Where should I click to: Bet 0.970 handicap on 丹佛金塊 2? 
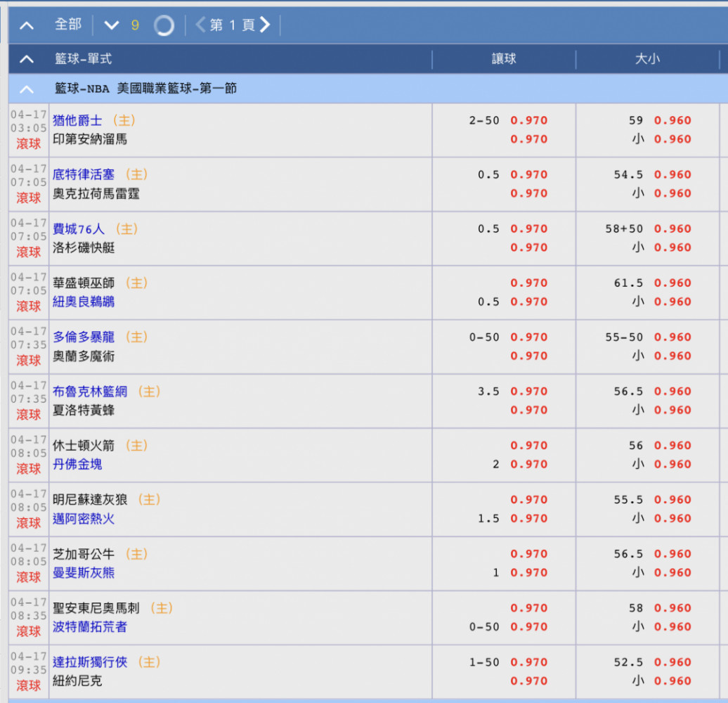click(529, 465)
